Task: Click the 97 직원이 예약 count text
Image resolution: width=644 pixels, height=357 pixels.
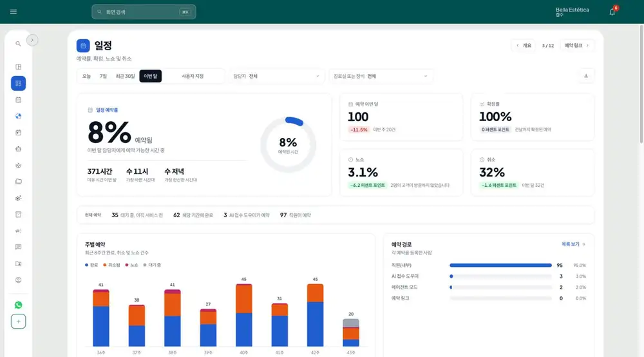Action: 296,215
